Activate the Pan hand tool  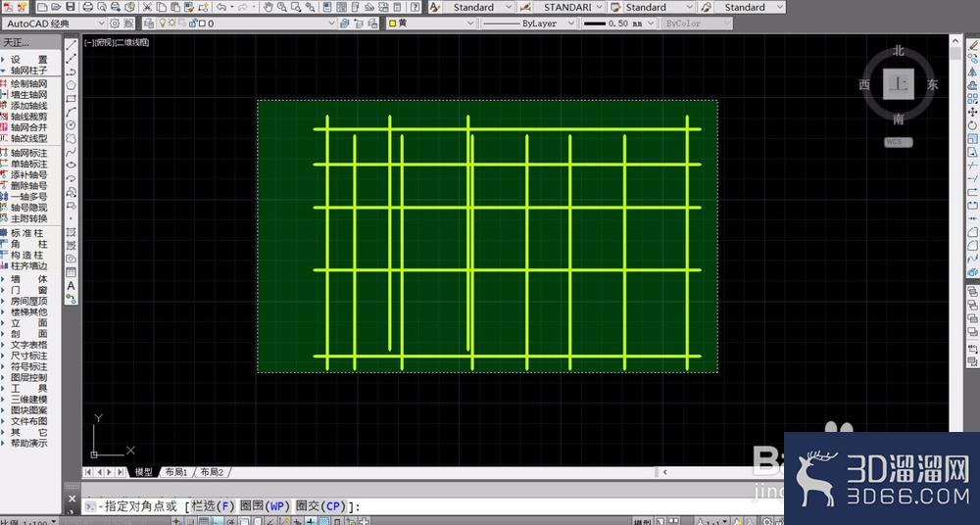pyautogui.click(x=268, y=7)
